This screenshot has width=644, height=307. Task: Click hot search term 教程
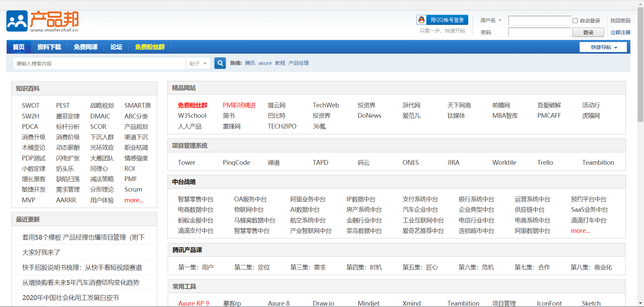280,63
